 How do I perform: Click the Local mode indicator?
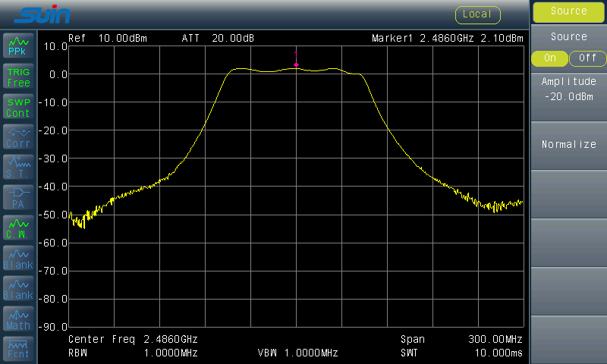tap(477, 14)
